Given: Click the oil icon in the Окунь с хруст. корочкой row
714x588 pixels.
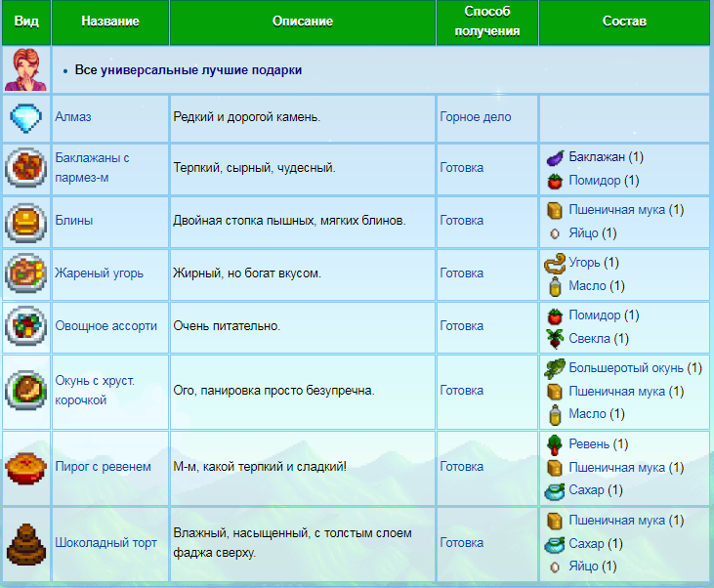Looking at the screenshot, I should coord(555,415).
